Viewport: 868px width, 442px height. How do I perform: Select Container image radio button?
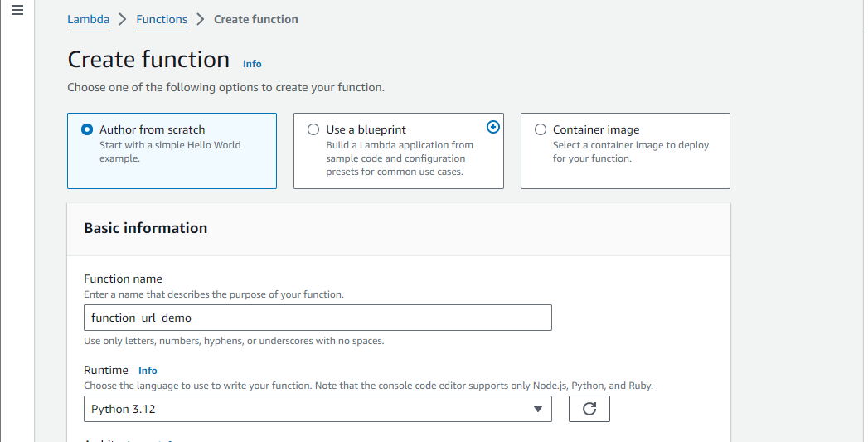(x=541, y=129)
